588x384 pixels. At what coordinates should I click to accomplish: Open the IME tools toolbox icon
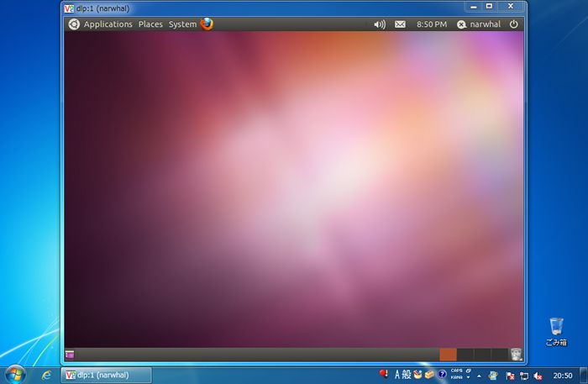click(429, 374)
